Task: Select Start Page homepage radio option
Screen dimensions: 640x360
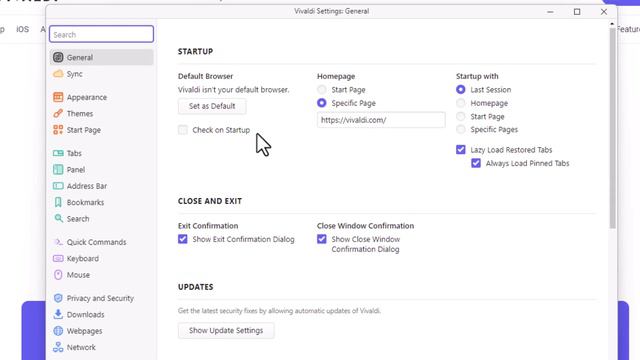Action: (x=322, y=89)
